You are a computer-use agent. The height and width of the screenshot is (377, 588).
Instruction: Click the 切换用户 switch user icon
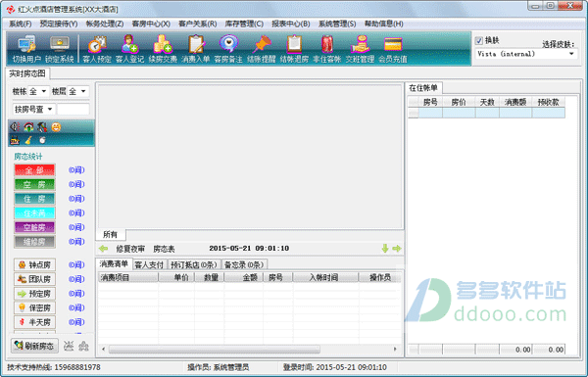pyautogui.click(x=26, y=49)
